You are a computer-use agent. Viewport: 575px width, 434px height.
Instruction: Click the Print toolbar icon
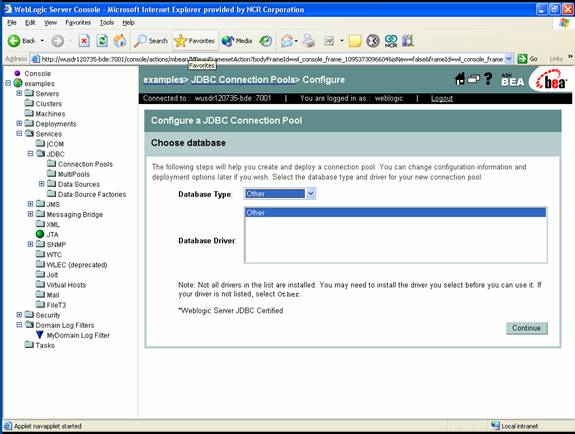(x=308, y=41)
